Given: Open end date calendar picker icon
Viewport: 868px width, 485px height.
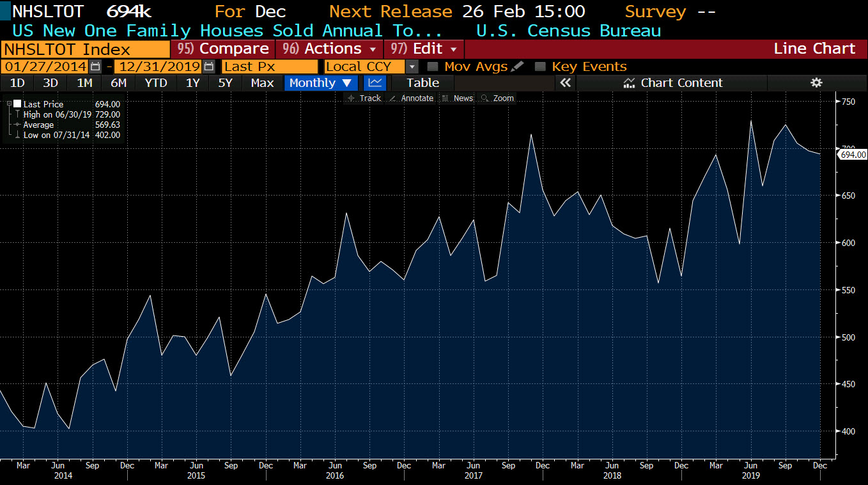Looking at the screenshot, I should pyautogui.click(x=208, y=66).
